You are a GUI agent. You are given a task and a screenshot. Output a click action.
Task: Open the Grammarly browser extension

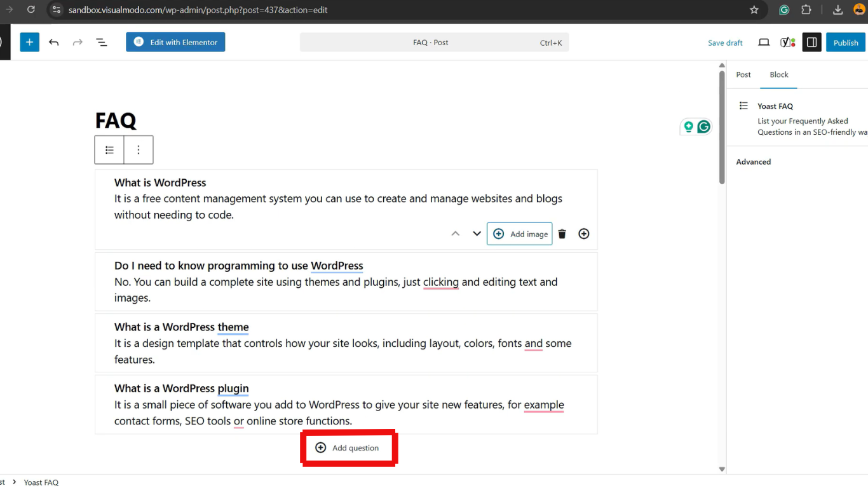784,10
